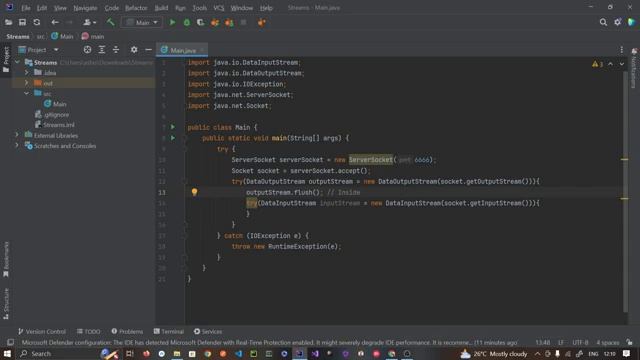This screenshot has width=640, height=360.
Task: Open the Terminal tool window
Action: pyautogui.click(x=169, y=331)
